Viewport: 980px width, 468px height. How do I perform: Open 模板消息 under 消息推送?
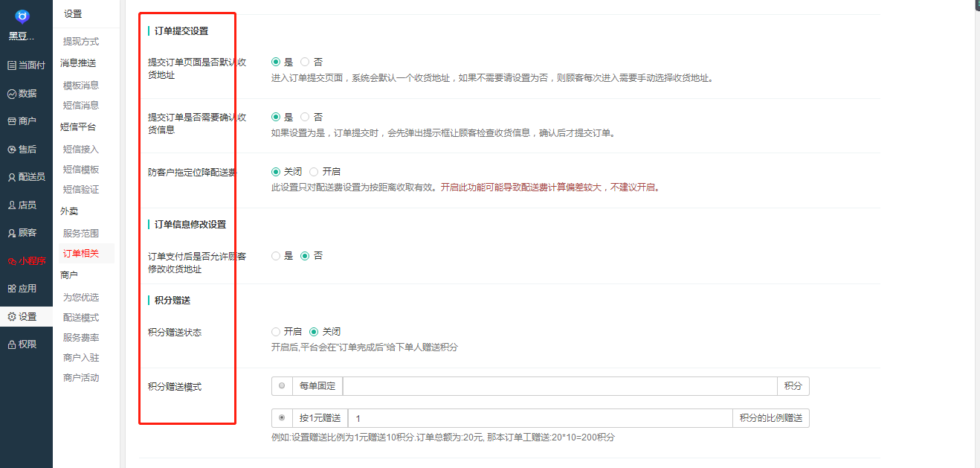[81, 86]
